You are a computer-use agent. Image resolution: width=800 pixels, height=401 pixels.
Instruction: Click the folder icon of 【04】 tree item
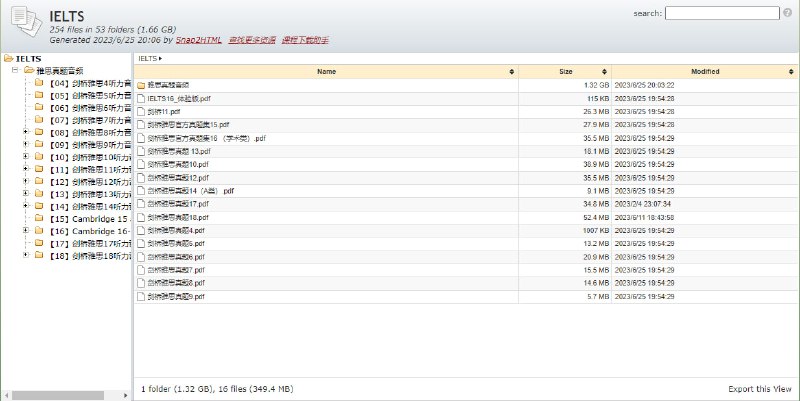[x=39, y=83]
